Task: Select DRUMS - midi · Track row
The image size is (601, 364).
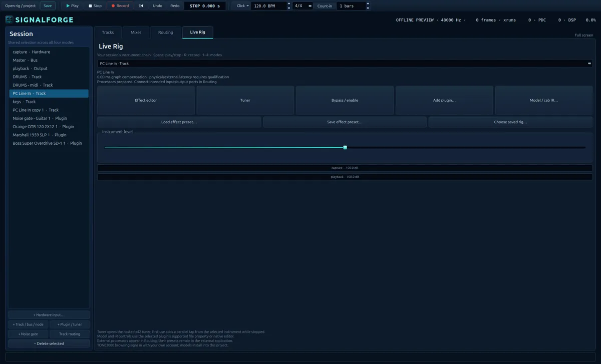Action: click(x=49, y=85)
